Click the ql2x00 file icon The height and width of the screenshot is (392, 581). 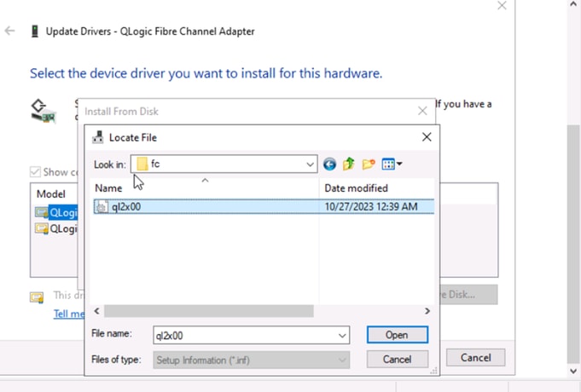pyautogui.click(x=102, y=207)
